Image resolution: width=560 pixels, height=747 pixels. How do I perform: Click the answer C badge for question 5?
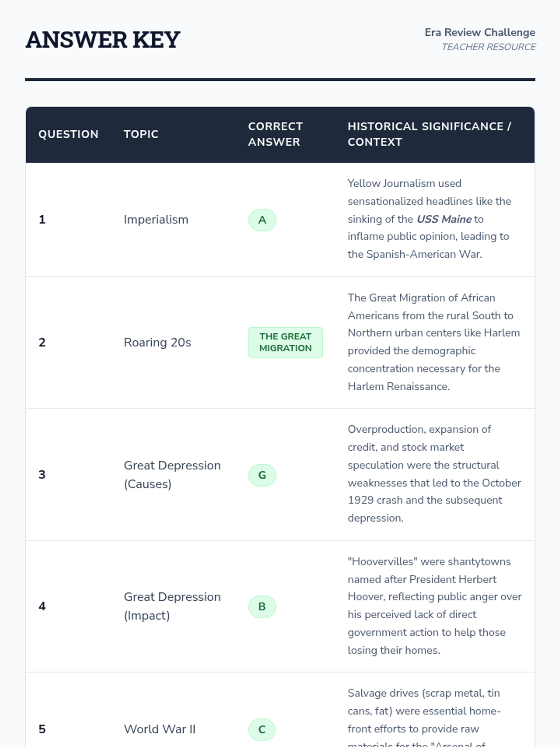pos(262,729)
